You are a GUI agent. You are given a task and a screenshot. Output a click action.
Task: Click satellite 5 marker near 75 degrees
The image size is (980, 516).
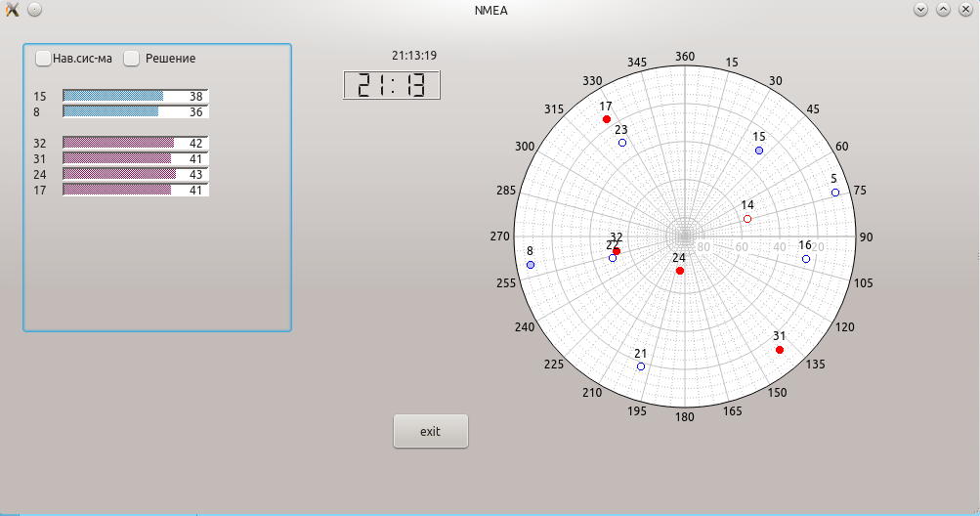tap(835, 193)
